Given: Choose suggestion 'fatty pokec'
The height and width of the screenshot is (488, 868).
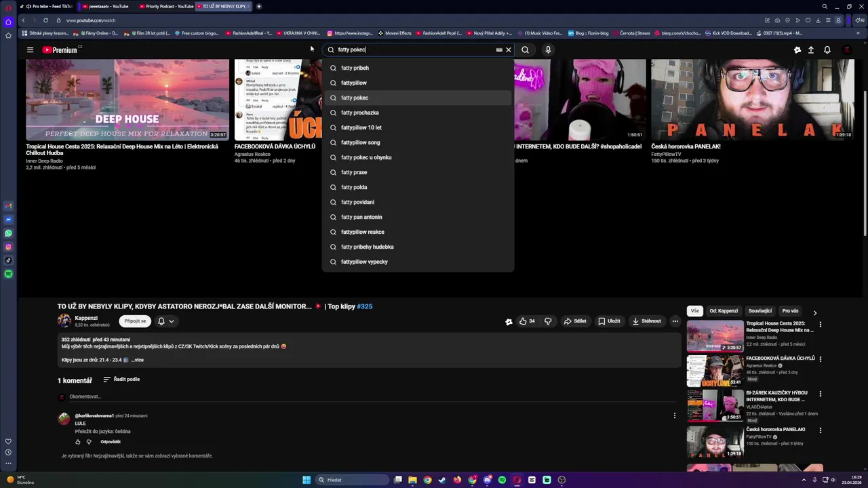Looking at the screenshot, I should [x=418, y=98].
